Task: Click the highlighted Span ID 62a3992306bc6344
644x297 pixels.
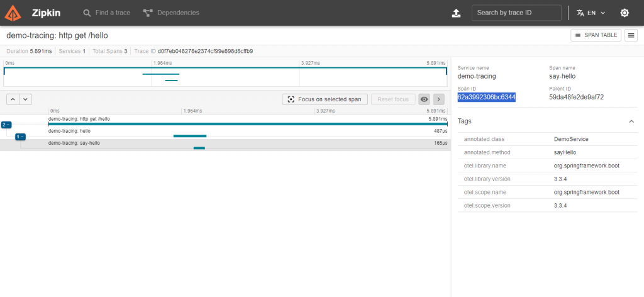Action: [486, 98]
